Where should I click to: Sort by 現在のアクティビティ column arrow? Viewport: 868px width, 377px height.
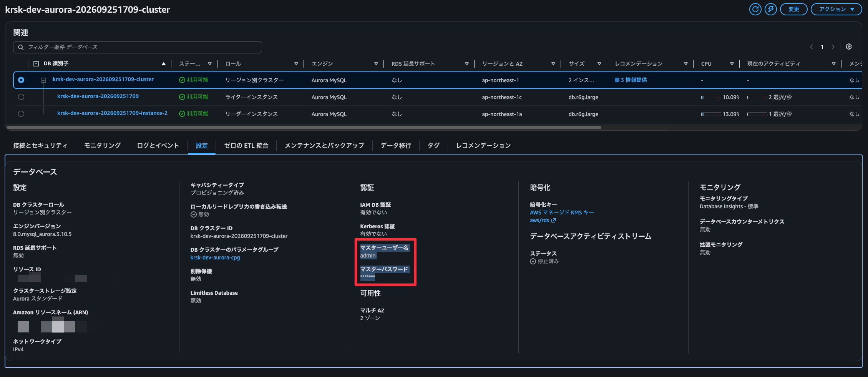tap(834, 64)
